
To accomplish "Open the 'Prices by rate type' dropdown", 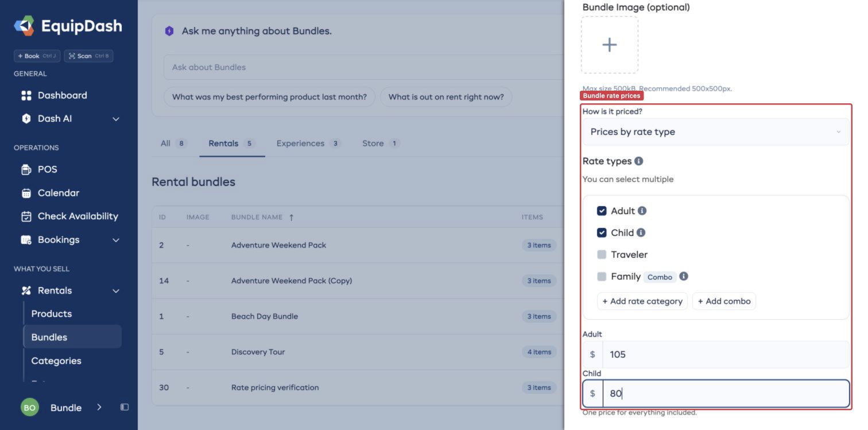I will click(716, 132).
